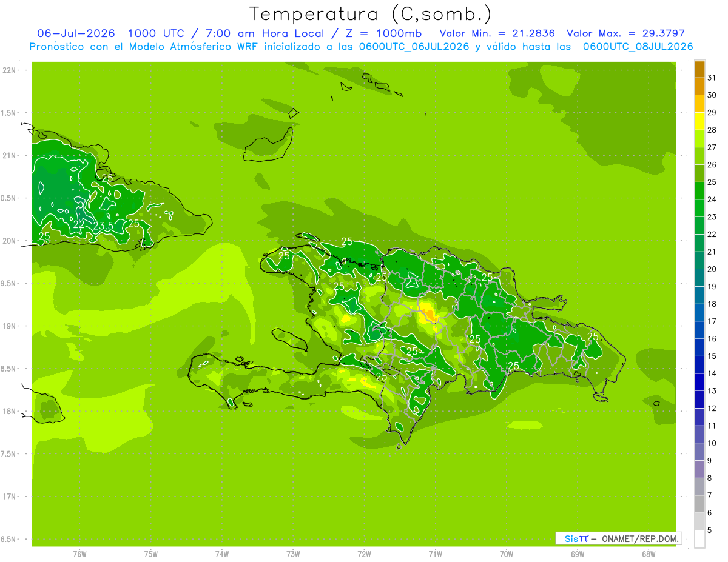Click the 18N latitude axis label

coord(9,411)
